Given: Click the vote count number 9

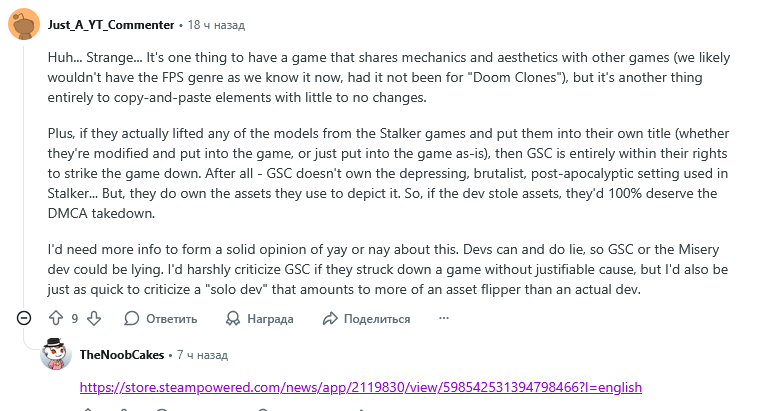Looking at the screenshot, I should (75, 319).
